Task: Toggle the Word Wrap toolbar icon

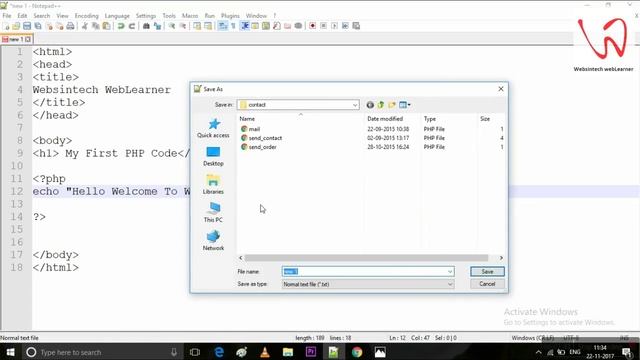Action: [x=223, y=26]
